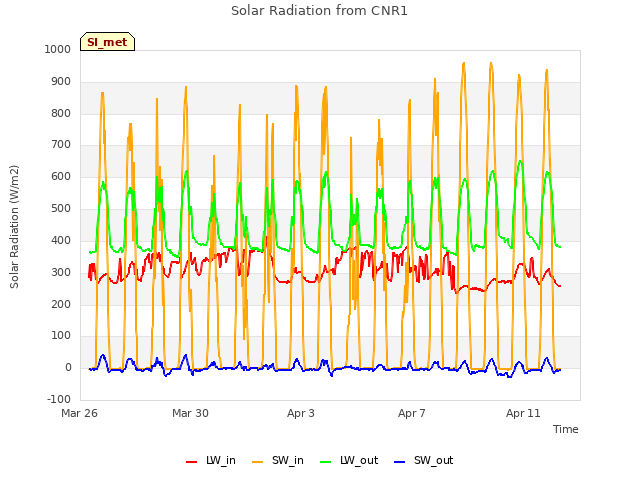Toggle the SW_in legend entry

tap(278, 460)
